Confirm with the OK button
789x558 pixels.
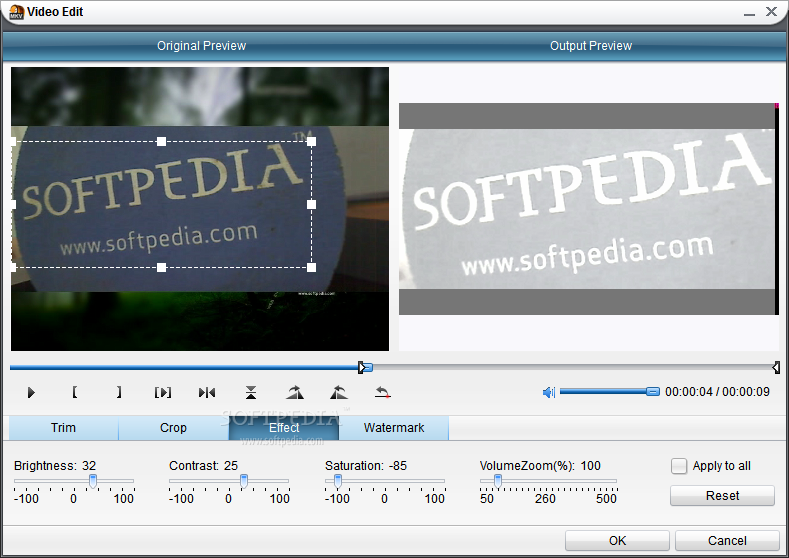tap(617, 540)
